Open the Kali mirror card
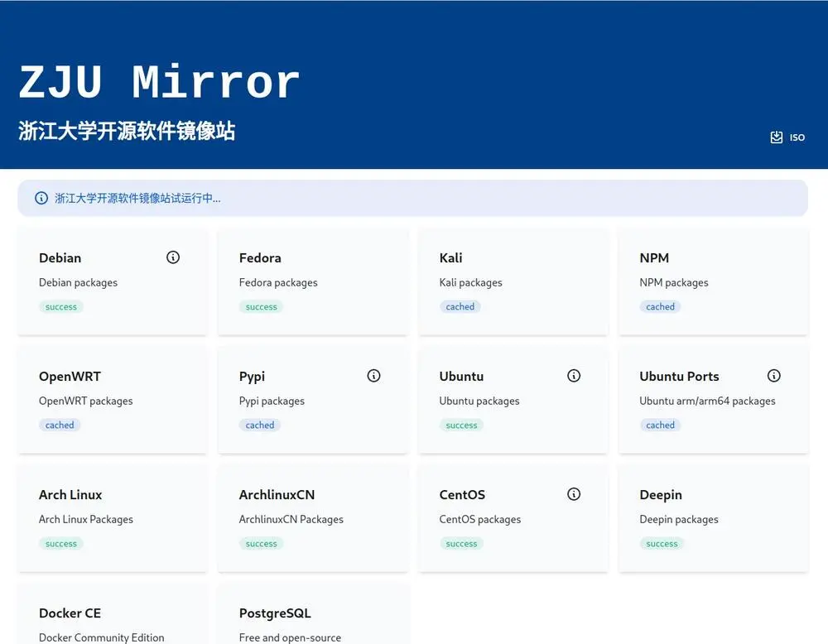The width and height of the screenshot is (828, 644). click(450, 258)
